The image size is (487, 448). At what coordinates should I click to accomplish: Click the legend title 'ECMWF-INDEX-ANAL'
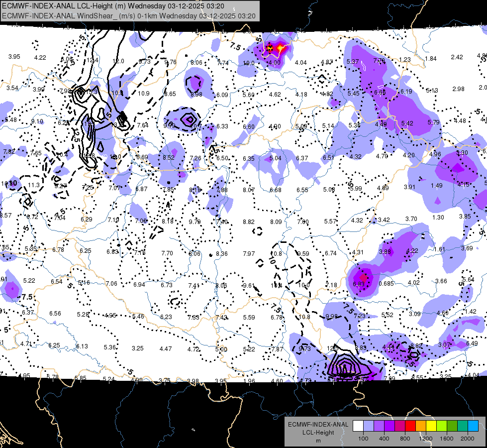point(318,425)
